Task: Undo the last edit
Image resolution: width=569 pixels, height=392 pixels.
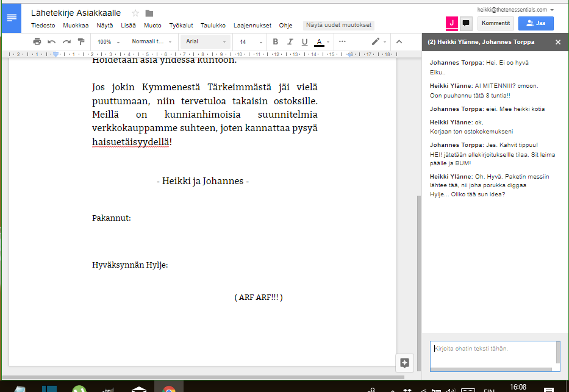Action: coord(52,41)
